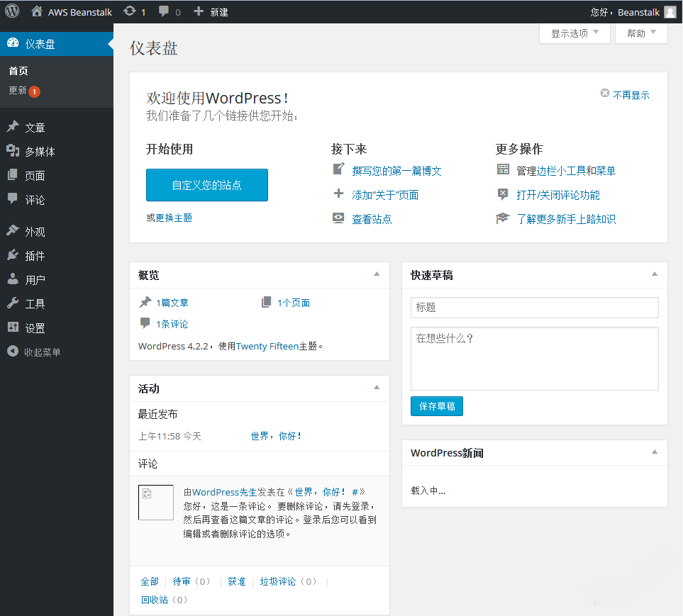Screen dimensions: 683x616
Task: Open the 撰写您的第一篇博文 link
Action: coord(396,171)
